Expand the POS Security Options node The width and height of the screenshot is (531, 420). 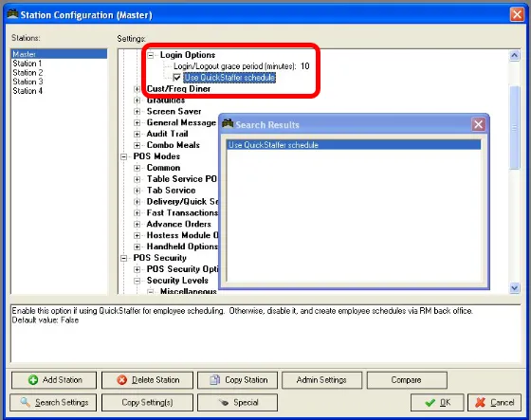(x=137, y=269)
